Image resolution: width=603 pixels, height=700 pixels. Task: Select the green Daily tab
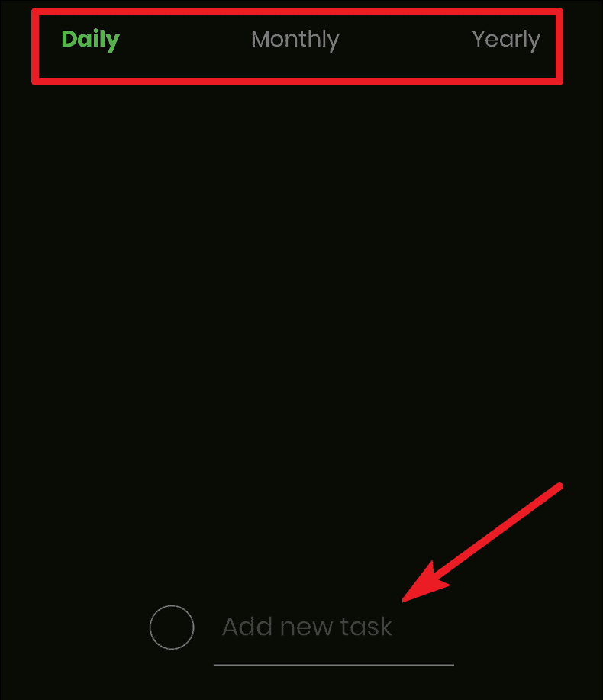(91, 40)
